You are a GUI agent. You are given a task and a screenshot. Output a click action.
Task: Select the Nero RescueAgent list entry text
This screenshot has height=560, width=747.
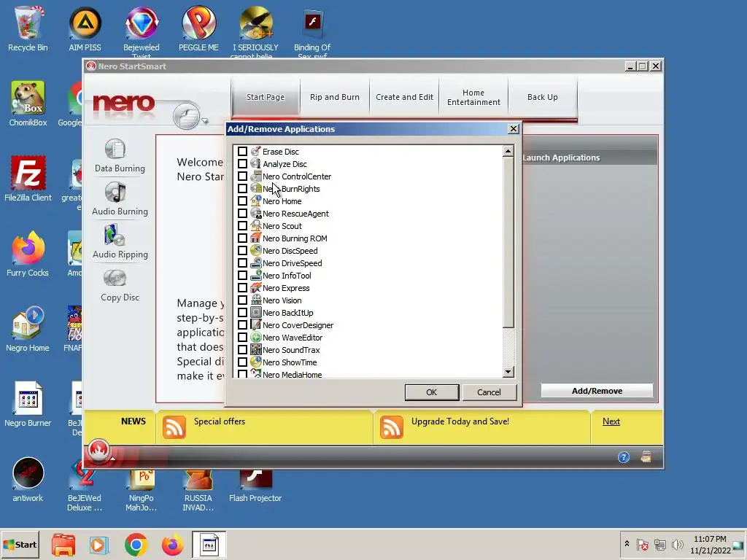pyautogui.click(x=296, y=214)
